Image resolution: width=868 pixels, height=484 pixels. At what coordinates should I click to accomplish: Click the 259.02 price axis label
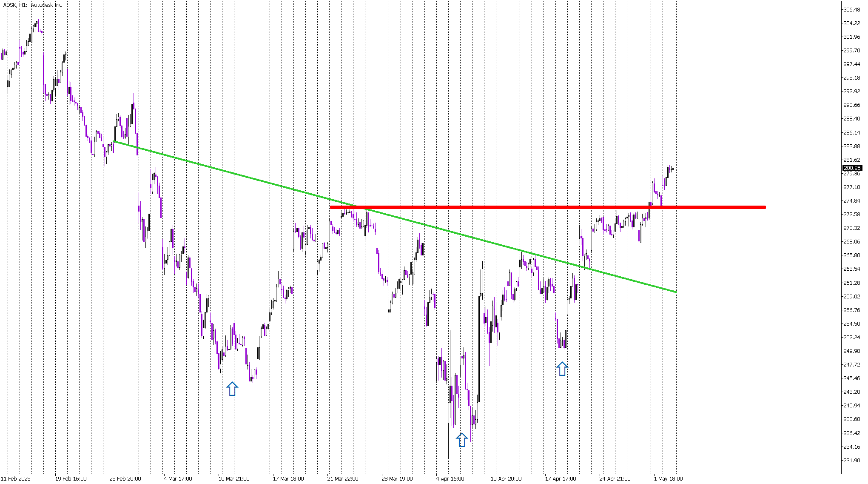click(x=852, y=297)
